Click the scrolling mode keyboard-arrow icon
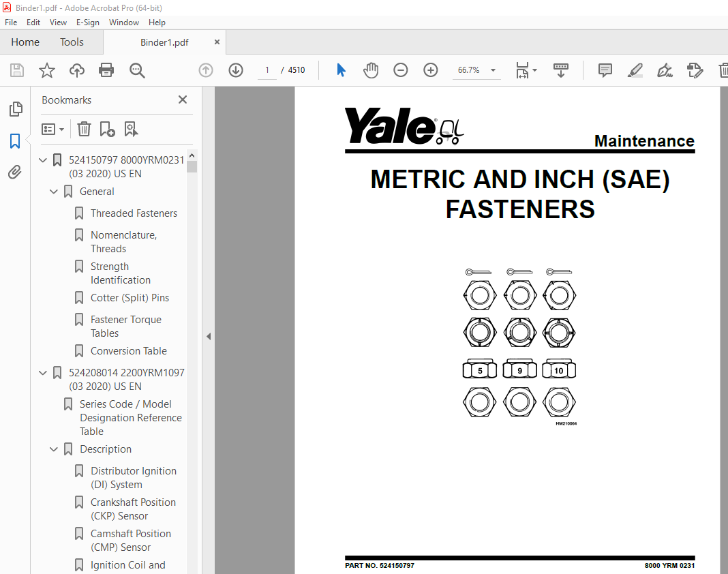Image resolution: width=728 pixels, height=574 pixels. click(561, 70)
